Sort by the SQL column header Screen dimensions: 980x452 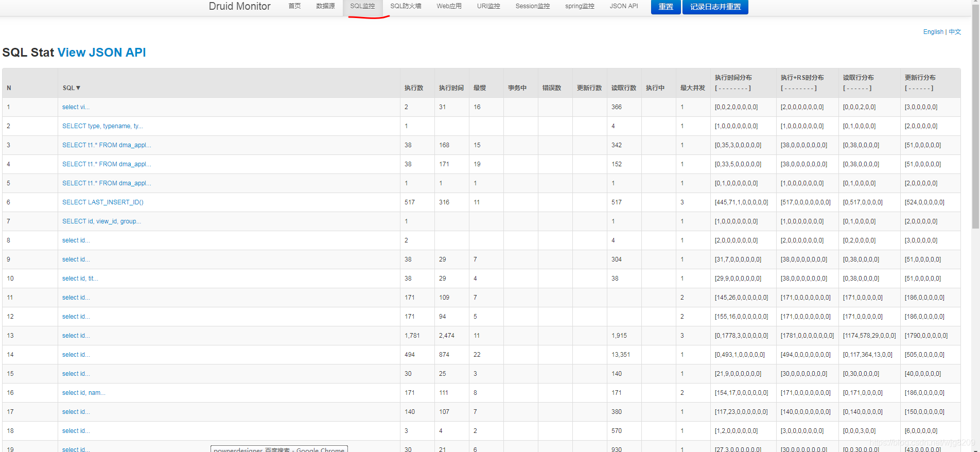click(72, 88)
